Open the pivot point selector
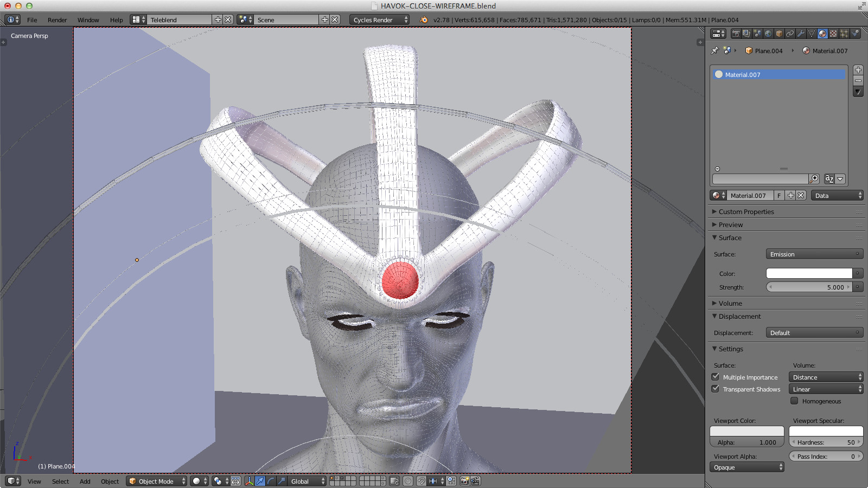This screenshot has height=488, width=868. click(221, 481)
